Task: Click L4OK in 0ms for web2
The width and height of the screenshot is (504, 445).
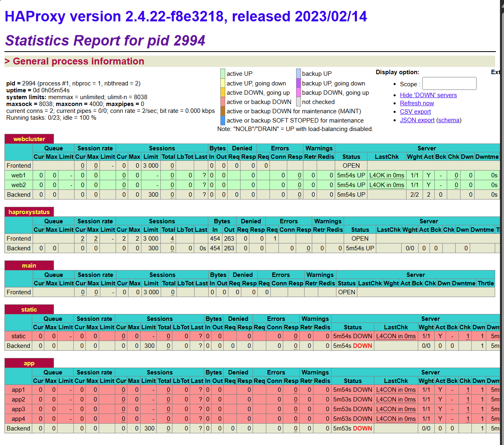Action: (x=387, y=185)
